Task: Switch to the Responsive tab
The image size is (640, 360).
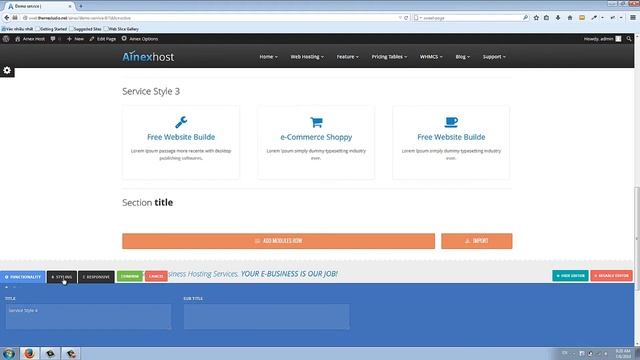Action: (x=96, y=277)
